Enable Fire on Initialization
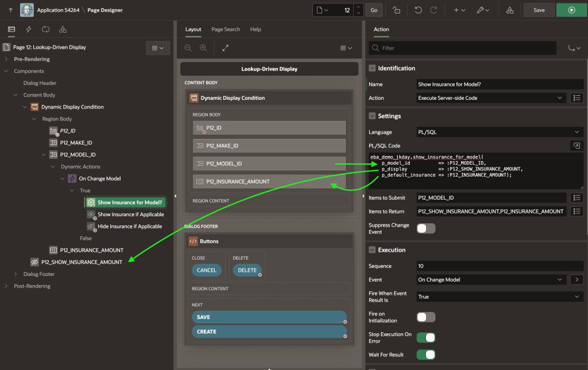The height and width of the screenshot is (370, 588). (x=425, y=317)
